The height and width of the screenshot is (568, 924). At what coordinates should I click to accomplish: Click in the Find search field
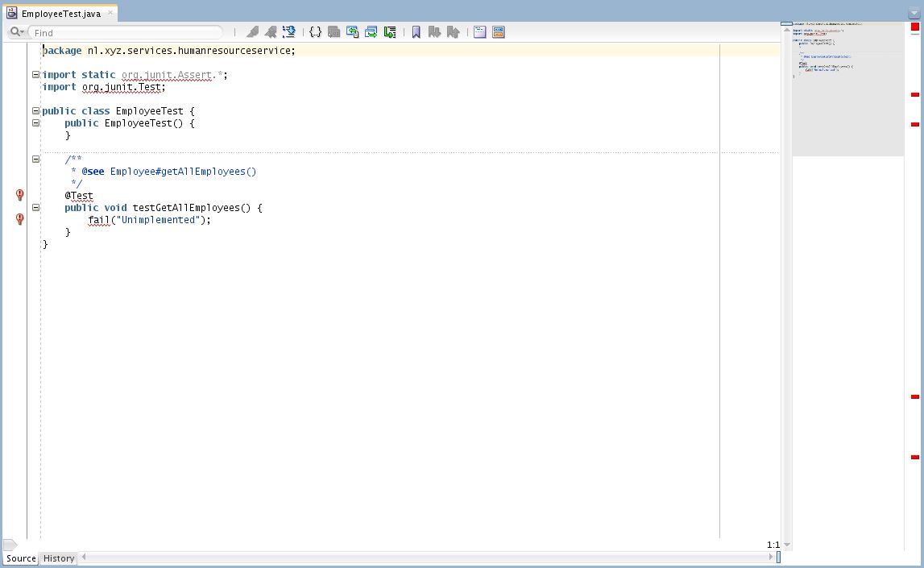125,32
